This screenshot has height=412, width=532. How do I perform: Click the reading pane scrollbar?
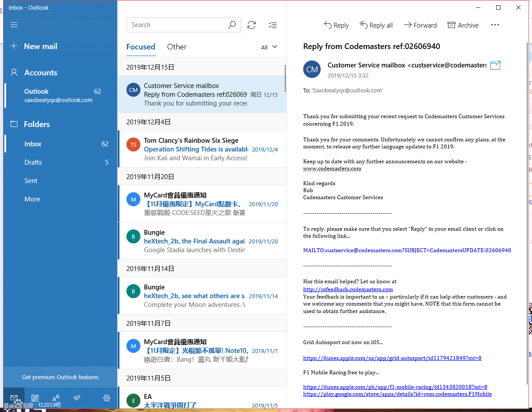527,212
